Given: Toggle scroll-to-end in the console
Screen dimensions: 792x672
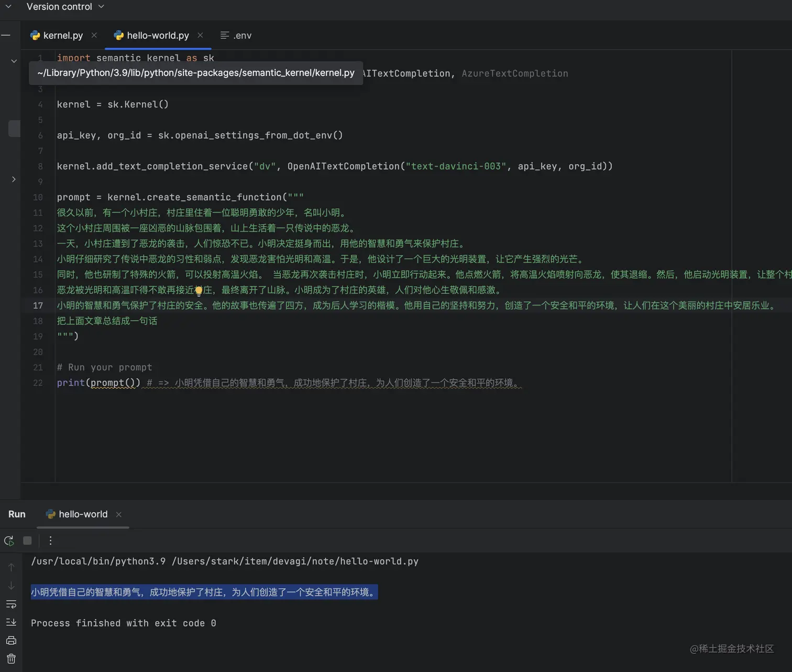Looking at the screenshot, I should pos(11,622).
